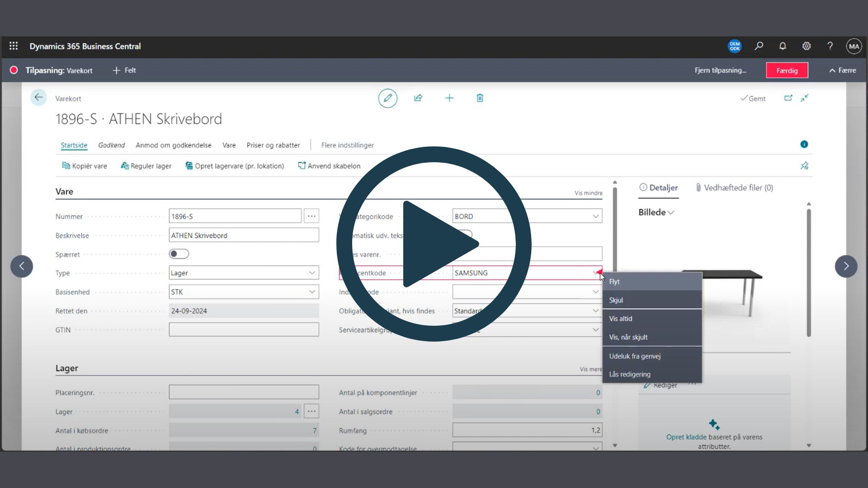
Task: Play the video with the big play button
Action: [x=434, y=244]
